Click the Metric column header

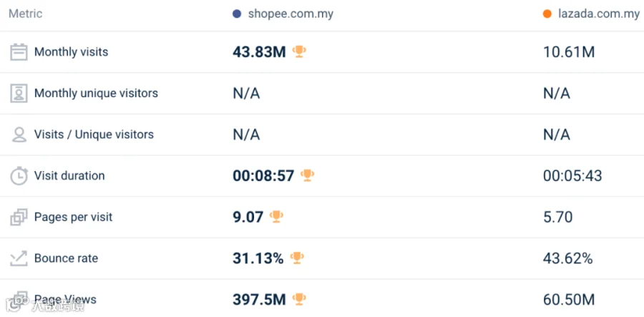pyautogui.click(x=26, y=14)
